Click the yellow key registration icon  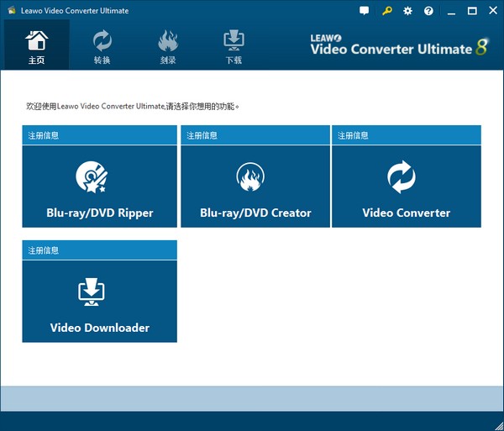pos(386,11)
